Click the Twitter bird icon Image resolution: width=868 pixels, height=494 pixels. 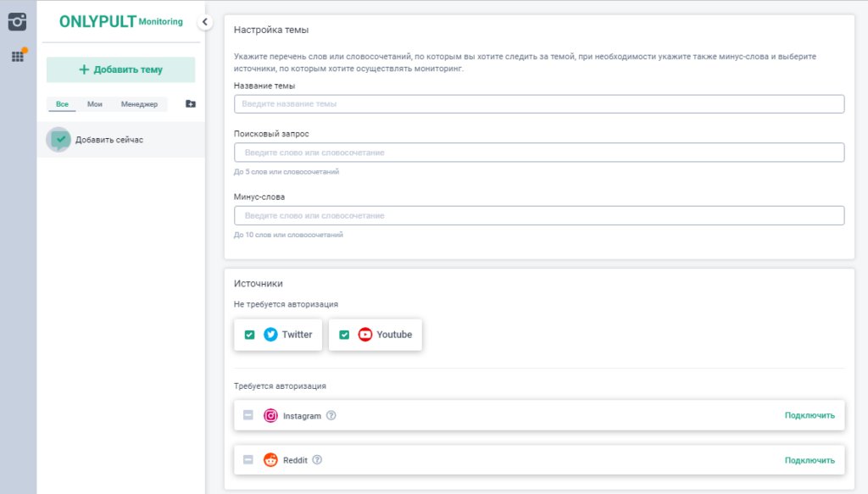(x=270, y=335)
